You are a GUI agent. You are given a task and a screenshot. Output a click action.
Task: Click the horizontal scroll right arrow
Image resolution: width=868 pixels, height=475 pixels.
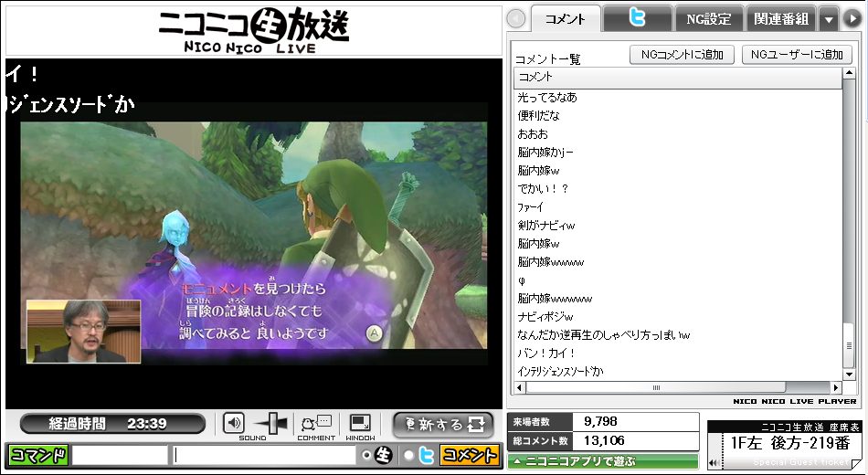pyautogui.click(x=836, y=387)
